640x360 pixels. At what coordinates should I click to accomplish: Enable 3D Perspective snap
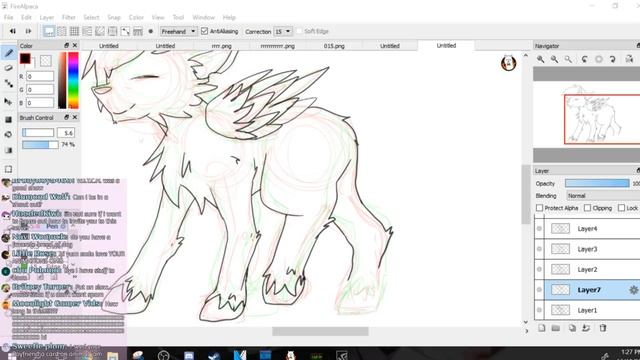pos(138,31)
